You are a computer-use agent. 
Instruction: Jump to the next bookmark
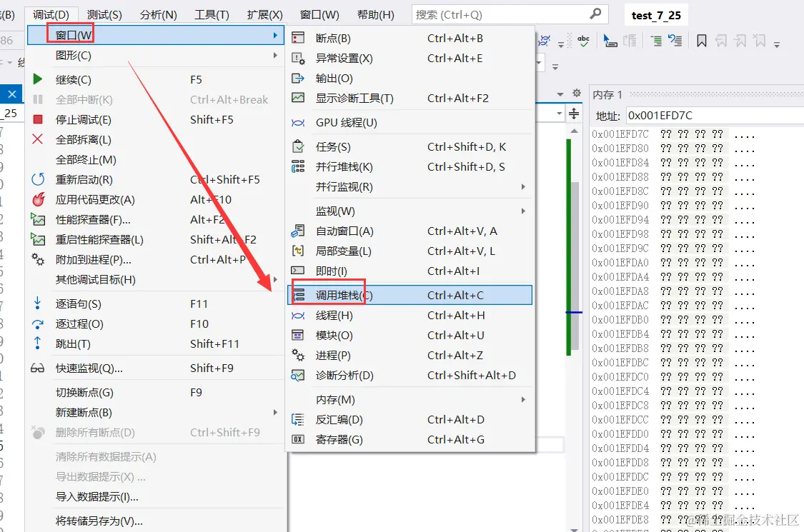(x=741, y=41)
